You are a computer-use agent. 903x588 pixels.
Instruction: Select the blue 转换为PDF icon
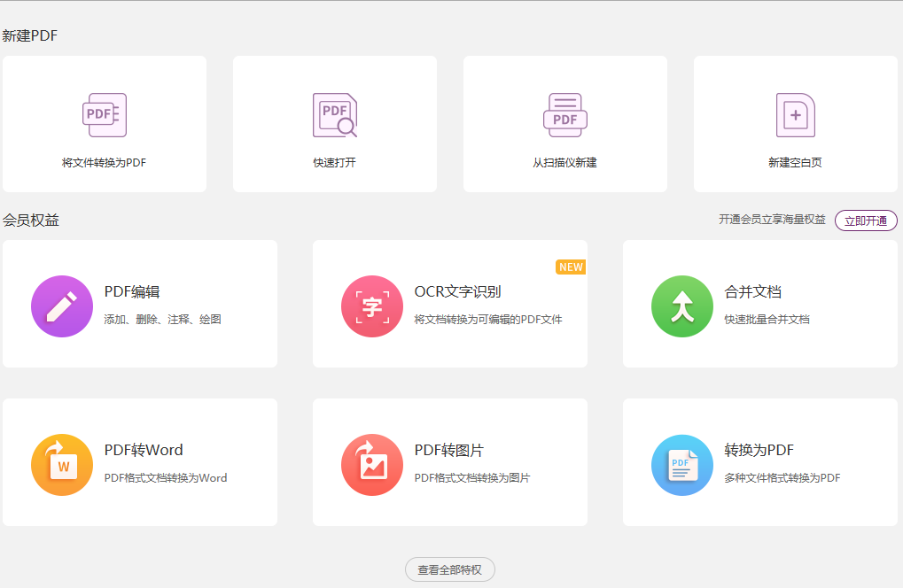681,464
